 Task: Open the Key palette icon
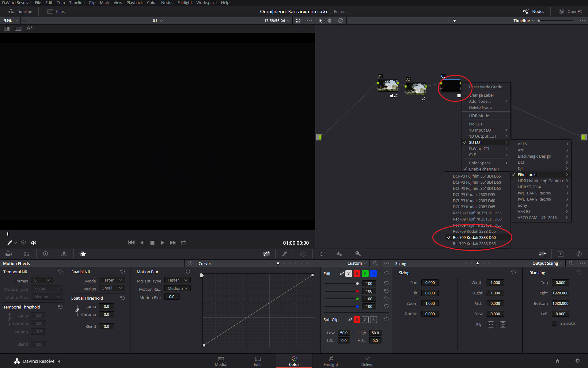click(x=358, y=254)
